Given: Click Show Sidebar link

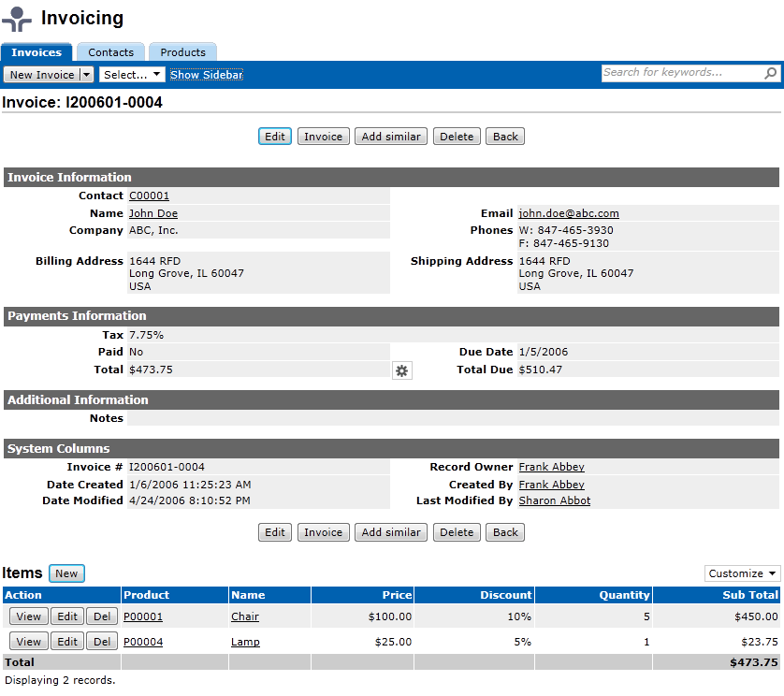Looking at the screenshot, I should point(206,75).
